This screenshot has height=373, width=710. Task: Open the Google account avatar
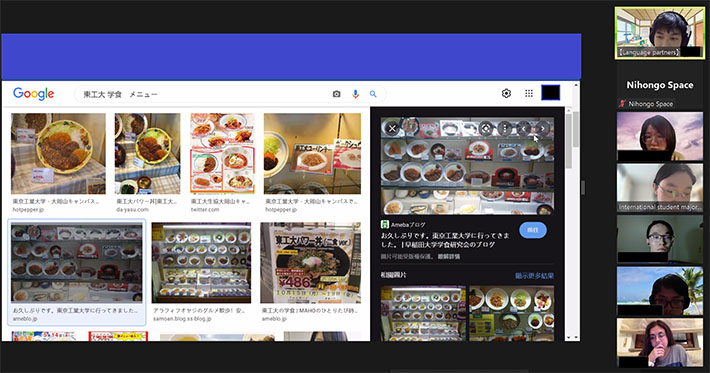pos(551,93)
